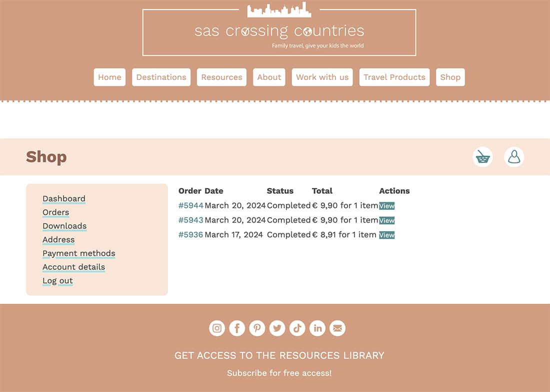Viewport: 550px width, 392px height.
Task: Open Address in the account sidebar
Action: point(58,240)
